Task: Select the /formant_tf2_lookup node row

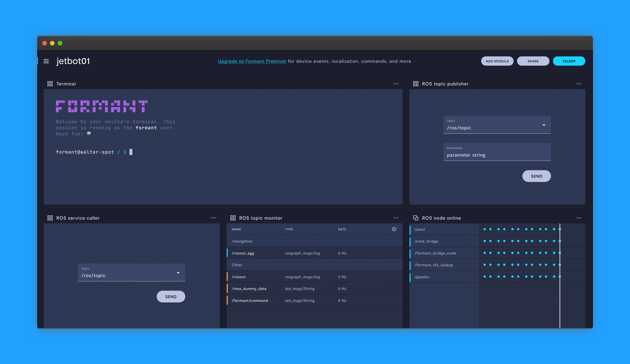Action: [497, 265]
